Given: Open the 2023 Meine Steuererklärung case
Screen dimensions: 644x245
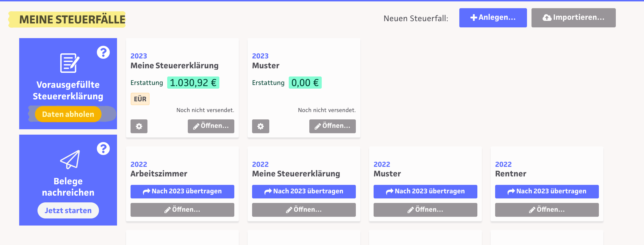Looking at the screenshot, I should [x=211, y=126].
